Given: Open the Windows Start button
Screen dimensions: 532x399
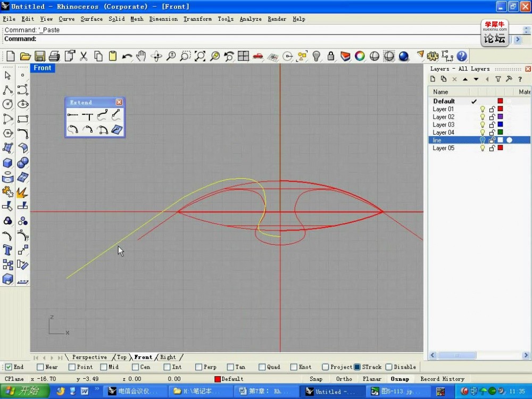Looking at the screenshot, I should [x=24, y=391].
